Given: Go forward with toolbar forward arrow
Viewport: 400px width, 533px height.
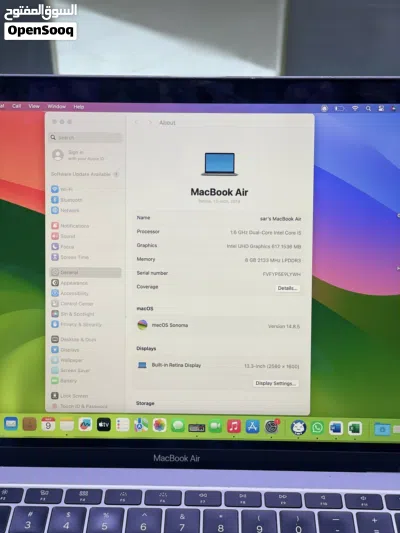Looking at the screenshot, I should pyautogui.click(x=150, y=122).
